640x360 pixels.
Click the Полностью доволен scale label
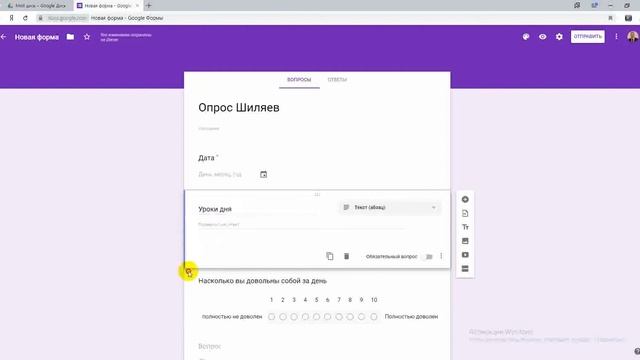[411, 317]
